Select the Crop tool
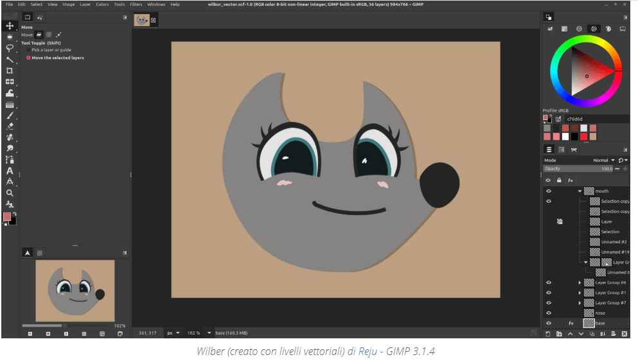 (10, 71)
